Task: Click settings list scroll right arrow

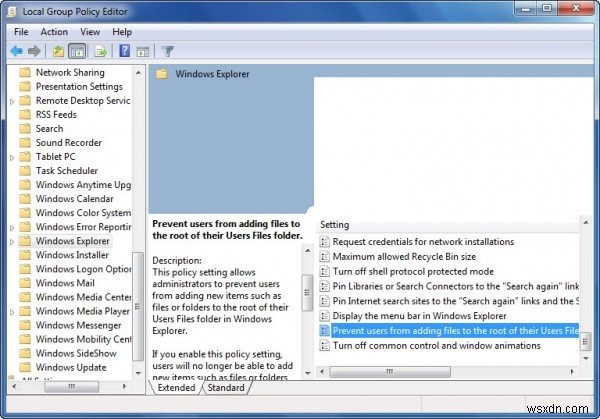Action: 572,372
